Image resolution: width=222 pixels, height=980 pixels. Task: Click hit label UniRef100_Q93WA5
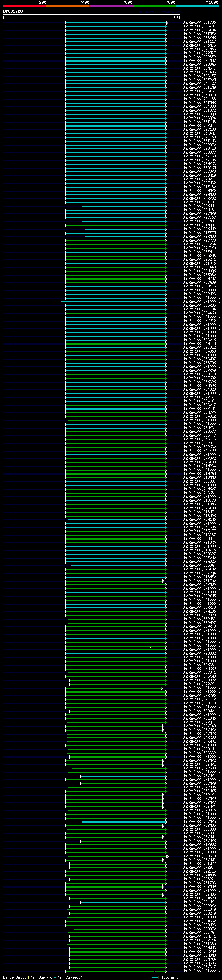199,65
